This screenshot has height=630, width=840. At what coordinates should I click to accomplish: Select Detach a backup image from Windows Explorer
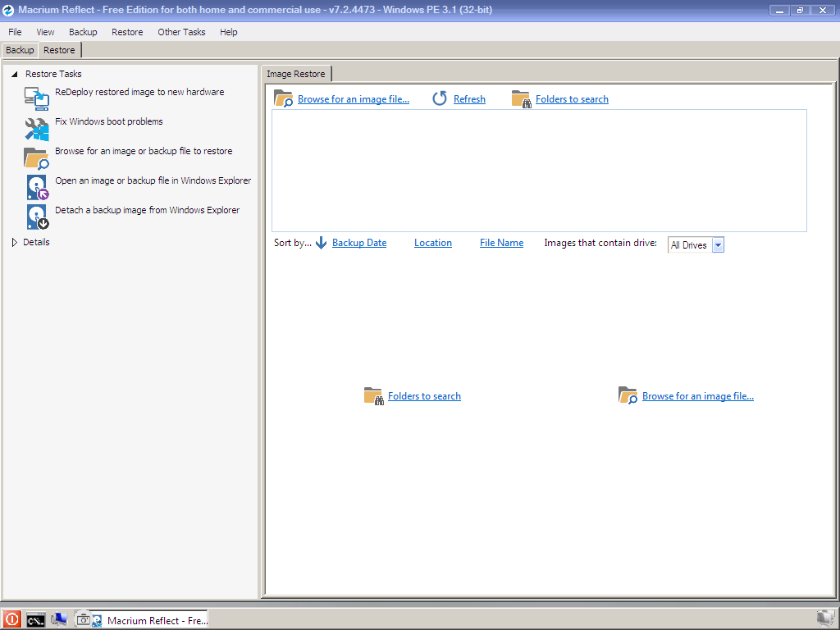(x=148, y=210)
